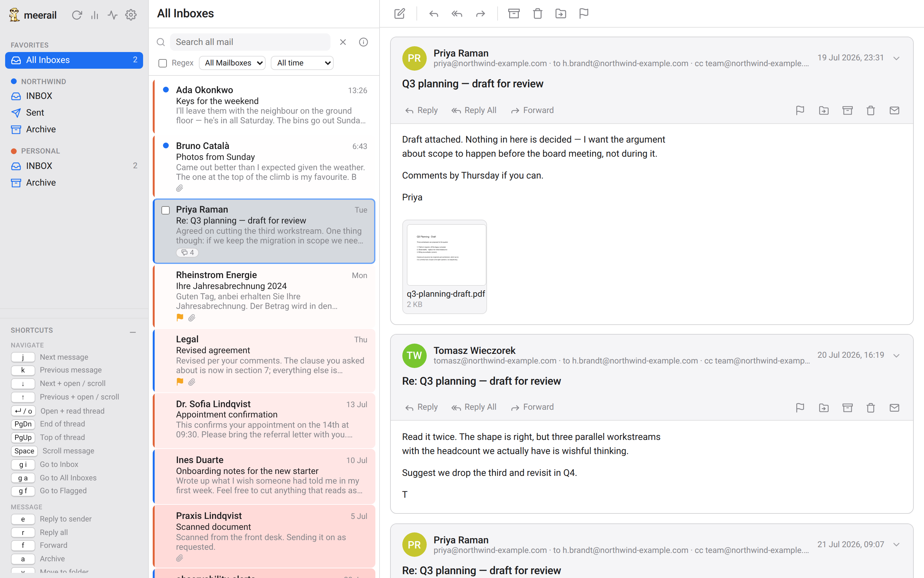Image resolution: width=924 pixels, height=578 pixels.
Task: Open the Personal INBOX folder
Action: pyautogui.click(x=74, y=165)
